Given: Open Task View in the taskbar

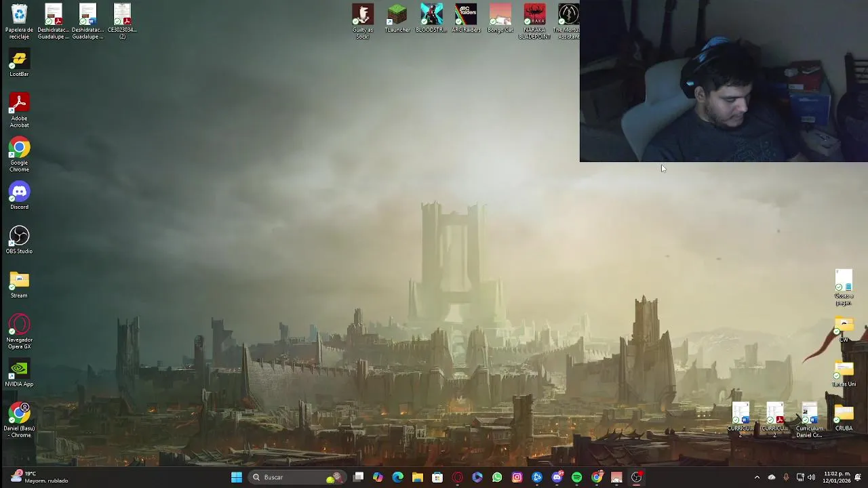Looking at the screenshot, I should point(358,477).
